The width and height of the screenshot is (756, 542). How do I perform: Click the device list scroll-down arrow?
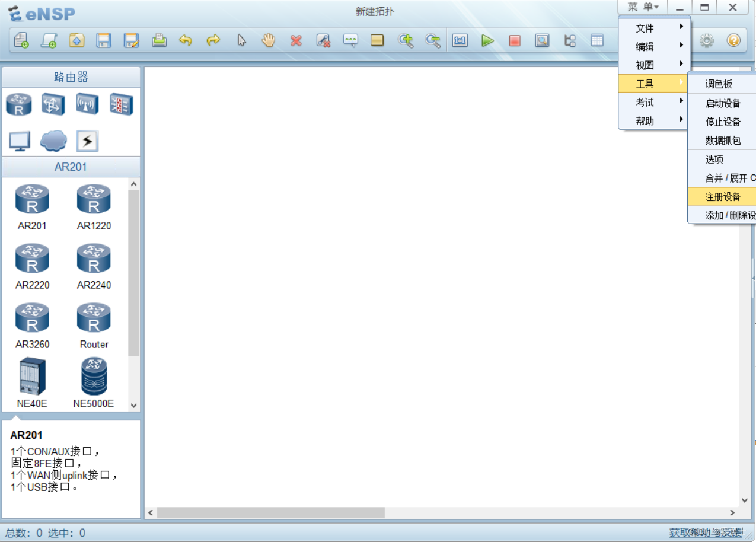(134, 406)
